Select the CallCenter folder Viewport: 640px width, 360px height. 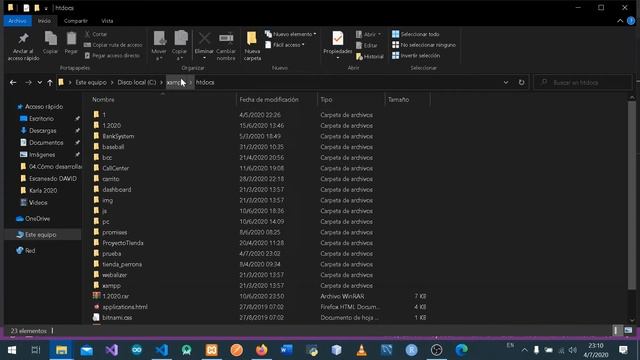tap(116, 168)
